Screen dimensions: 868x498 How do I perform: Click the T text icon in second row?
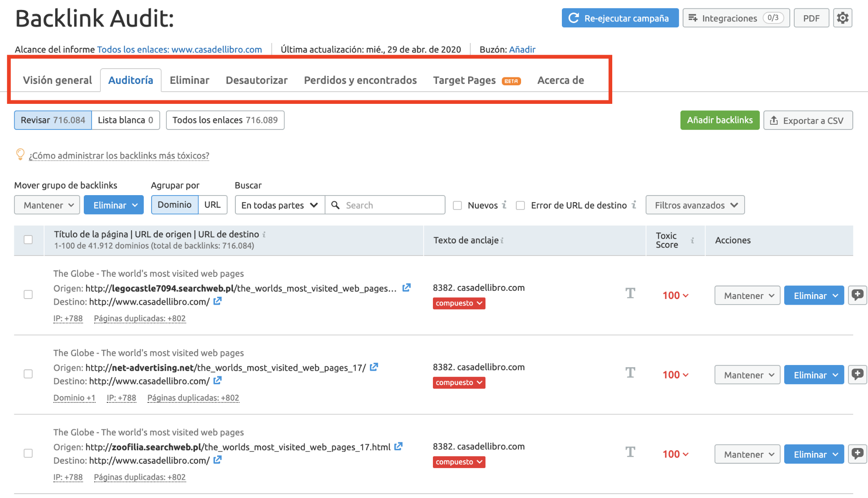coord(630,373)
